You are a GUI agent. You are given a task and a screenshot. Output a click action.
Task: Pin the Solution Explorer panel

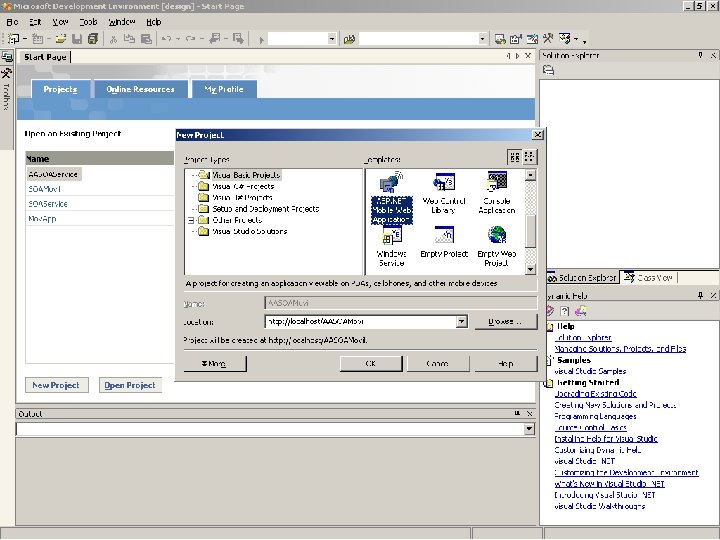point(700,55)
